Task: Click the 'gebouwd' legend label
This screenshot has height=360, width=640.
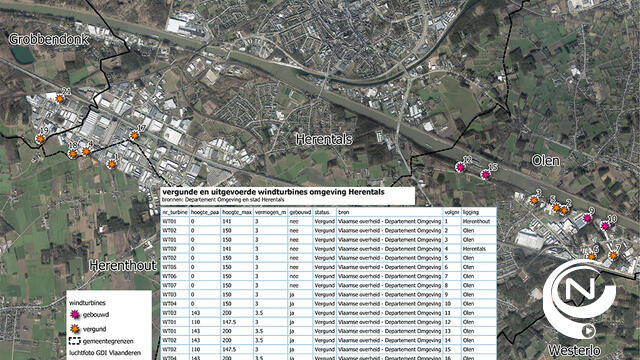Action: [x=96, y=315]
